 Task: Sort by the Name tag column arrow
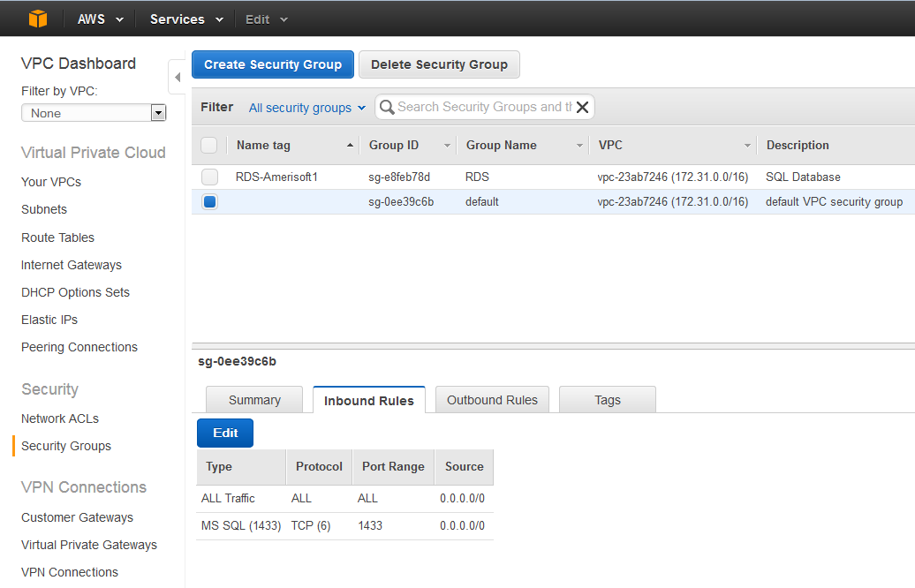[x=350, y=146]
